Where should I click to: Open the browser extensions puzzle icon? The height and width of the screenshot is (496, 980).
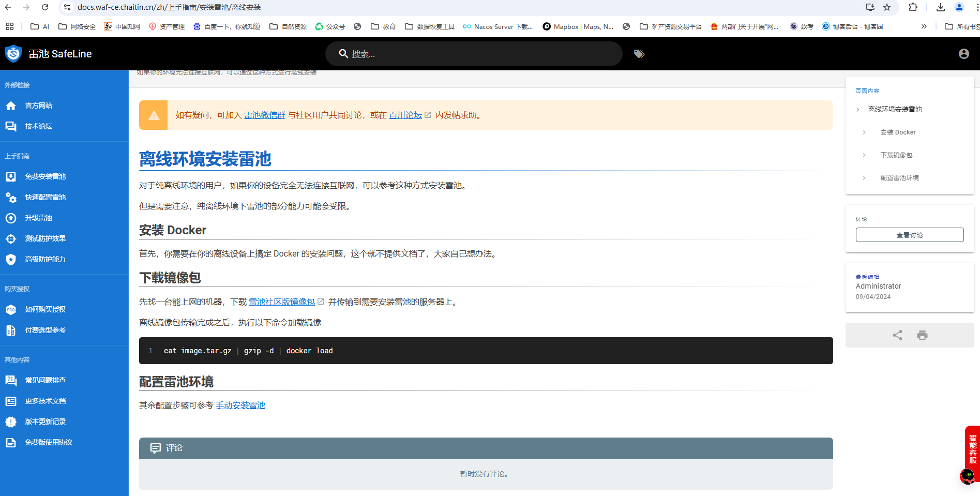click(x=913, y=7)
